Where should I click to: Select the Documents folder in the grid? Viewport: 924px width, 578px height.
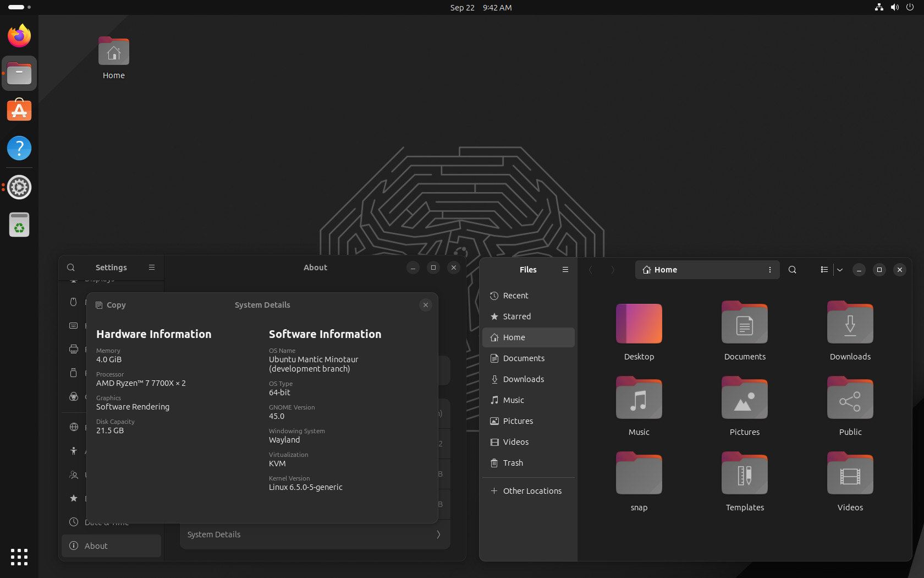(x=745, y=323)
